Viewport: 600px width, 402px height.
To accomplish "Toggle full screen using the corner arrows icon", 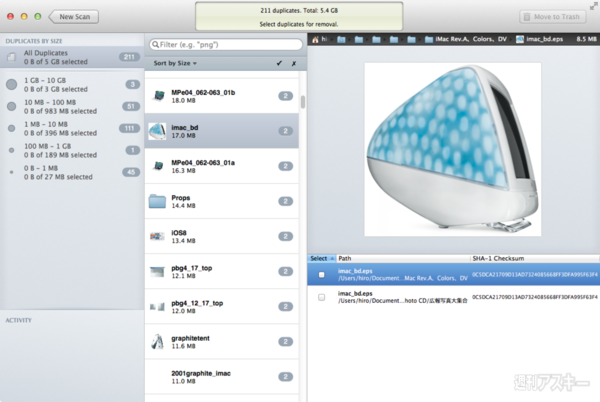I will 593,5.
